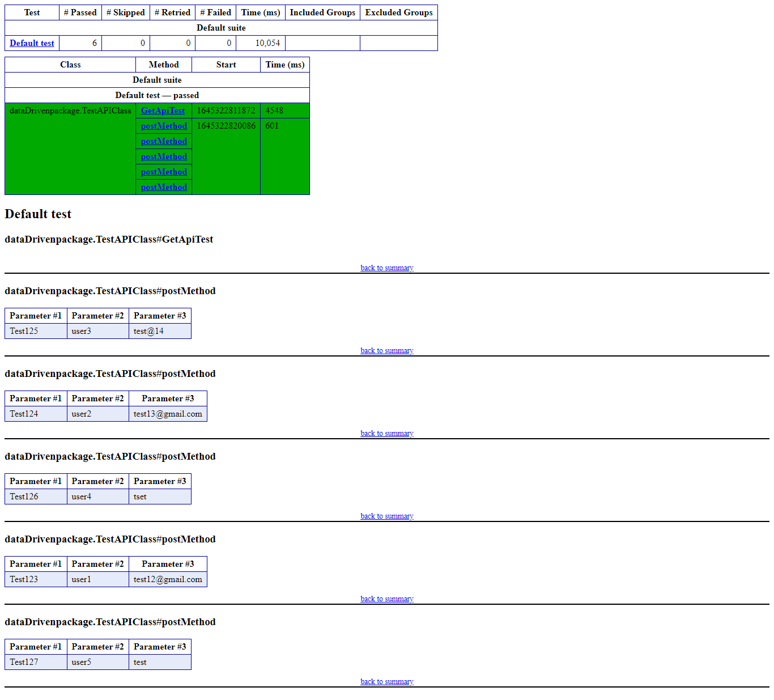774x700 pixels.
Task: Click the 'Default test — passed' row
Action: click(x=157, y=95)
